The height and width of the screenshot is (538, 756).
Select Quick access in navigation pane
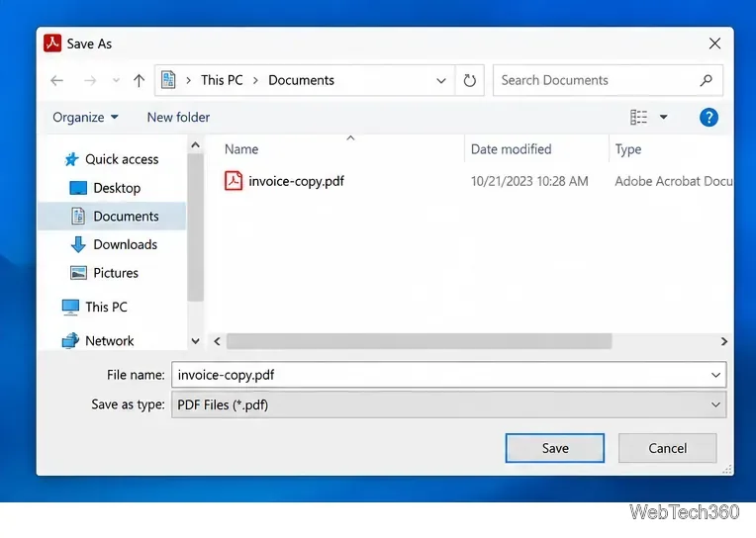click(x=122, y=159)
